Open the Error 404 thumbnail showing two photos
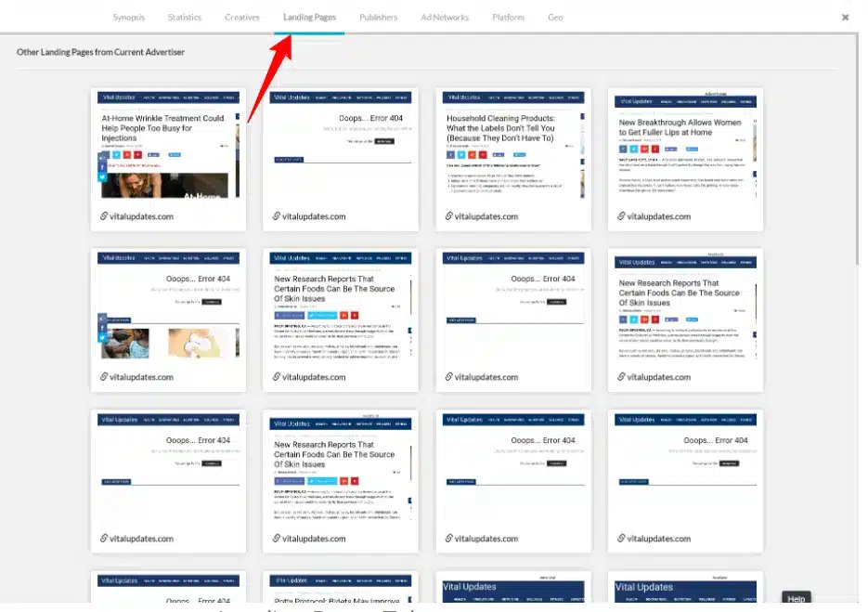The height and width of the screenshot is (612, 868). [x=168, y=306]
